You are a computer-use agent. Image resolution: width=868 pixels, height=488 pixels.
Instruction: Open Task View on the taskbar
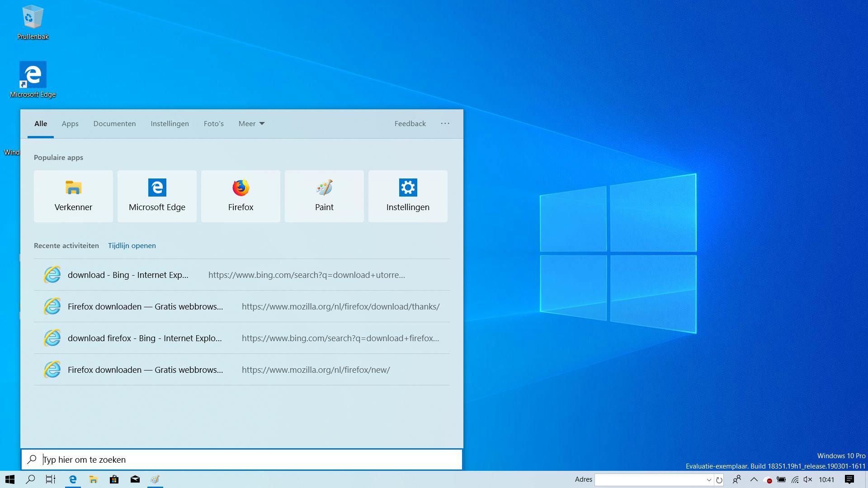(50, 479)
